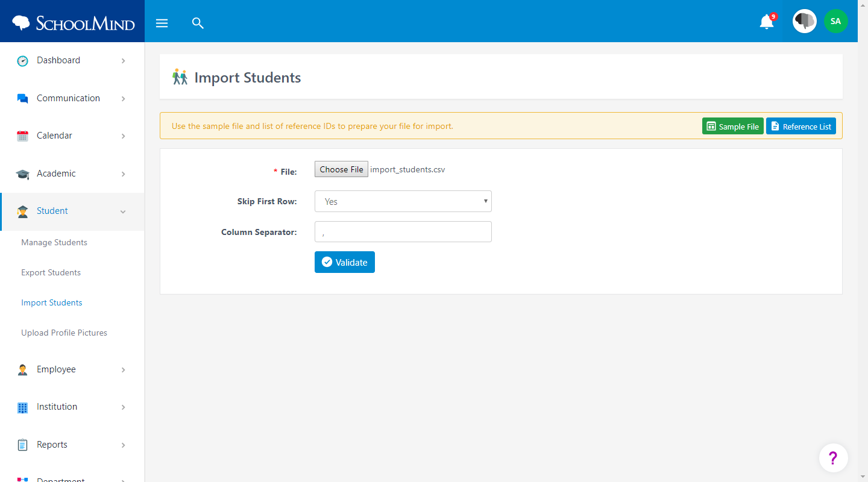Open the Reports menu label
The width and height of the screenshot is (868, 482).
point(52,445)
